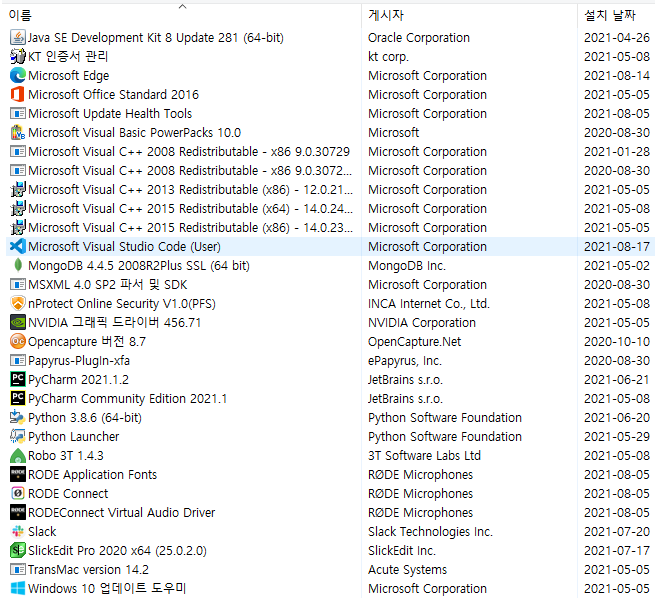Viewport: 655px width, 598px height.
Task: Click the Windows 10 업데이트 도우미 icon
Action: click(x=18, y=588)
